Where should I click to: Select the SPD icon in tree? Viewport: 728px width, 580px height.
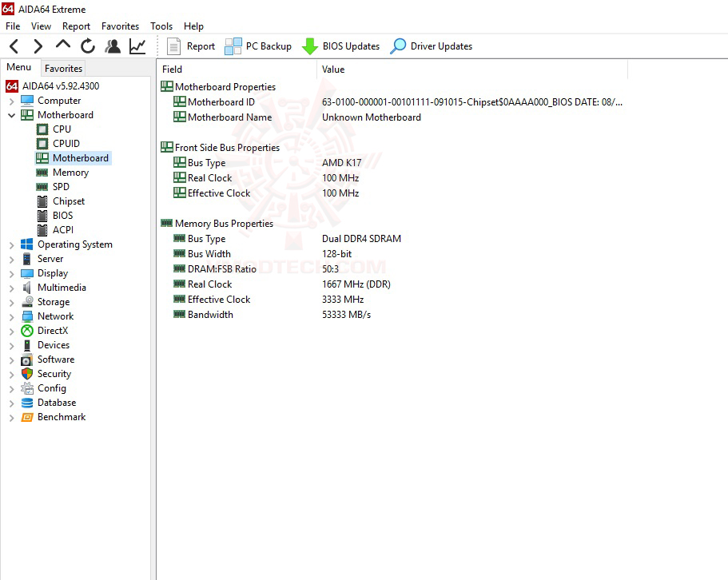42,187
